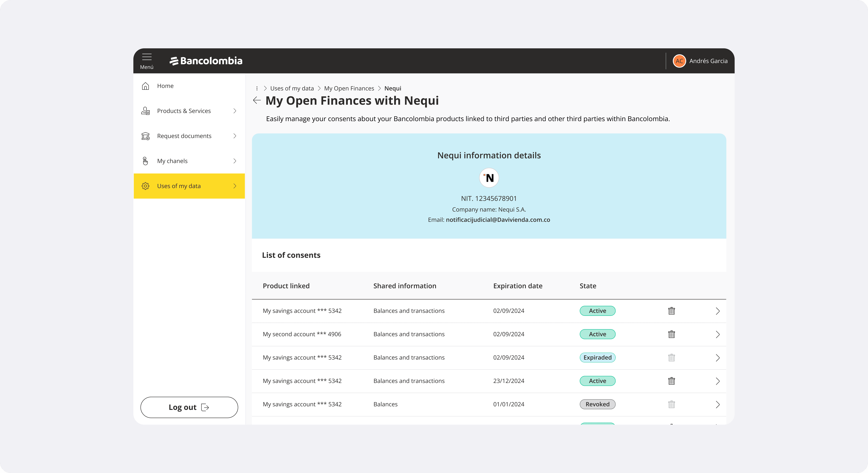Image resolution: width=868 pixels, height=473 pixels.
Task: Click the Bancolombia logo in the header
Action: [x=206, y=61]
